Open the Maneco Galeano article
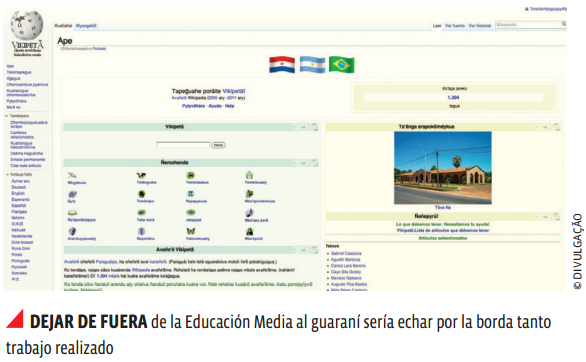The width and height of the screenshot is (586, 362). tap(346, 278)
